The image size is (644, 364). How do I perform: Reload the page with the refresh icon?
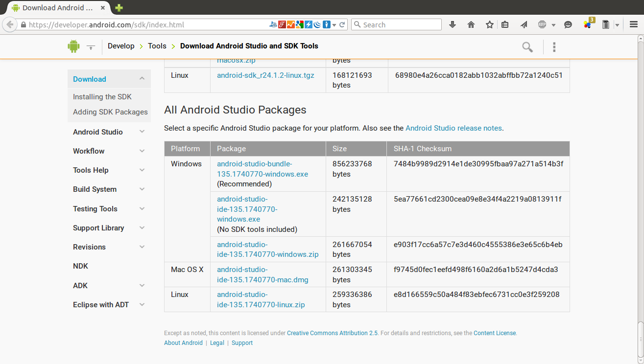(342, 24)
